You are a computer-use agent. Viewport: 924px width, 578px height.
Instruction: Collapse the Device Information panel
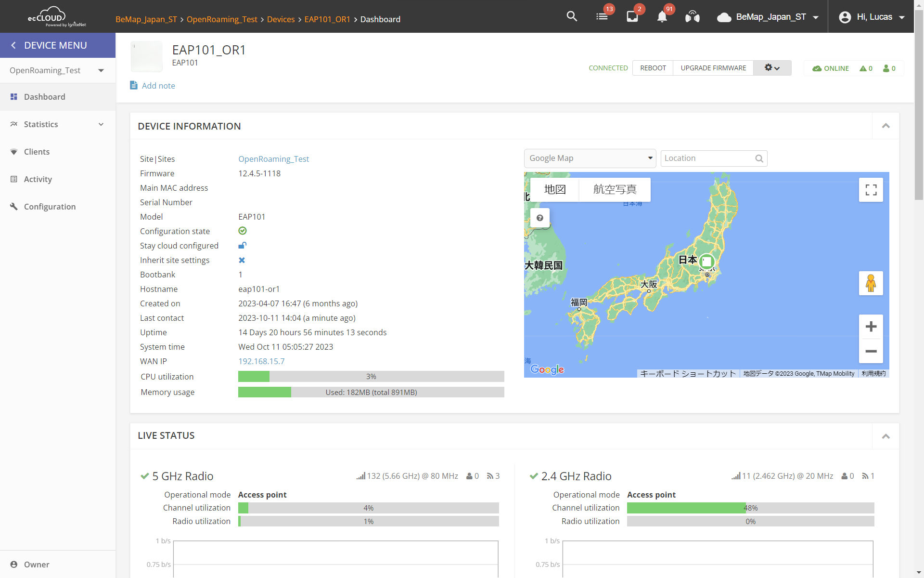(885, 126)
